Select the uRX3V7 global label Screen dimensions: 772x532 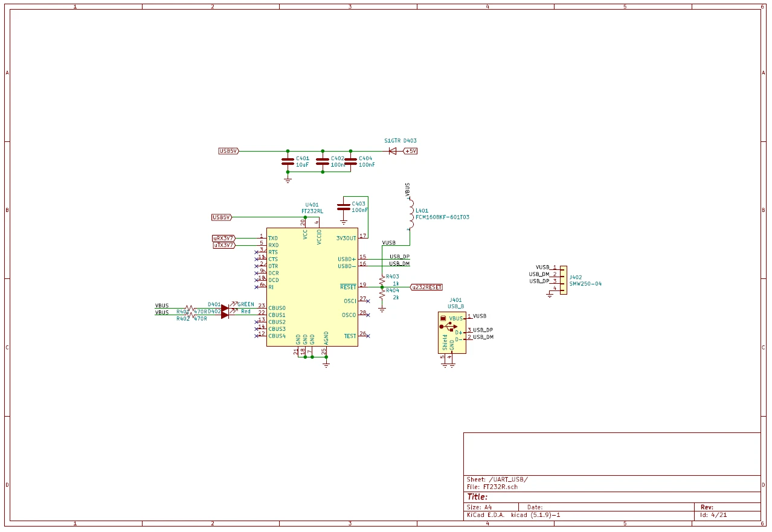(224, 238)
